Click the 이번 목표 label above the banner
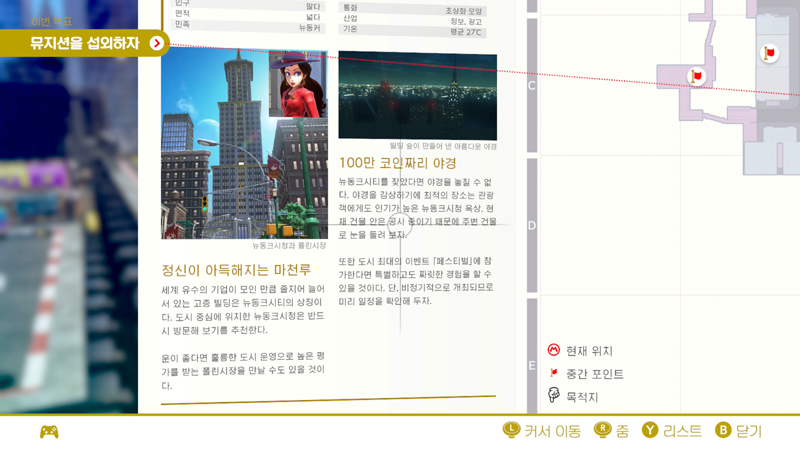This screenshot has width=800, height=450. click(52, 21)
